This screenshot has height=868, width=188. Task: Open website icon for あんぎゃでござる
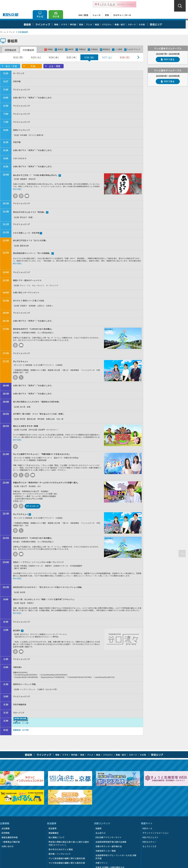(15, 196)
